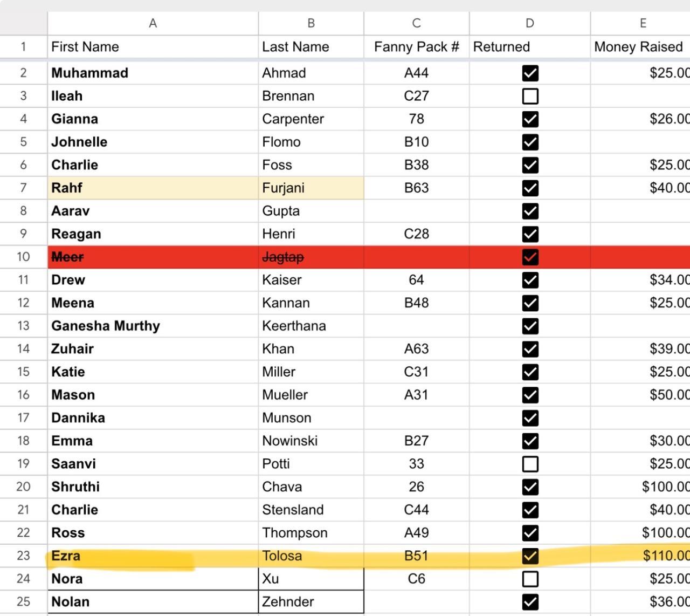690x616 pixels.
Task: Click the 'Zehnder' last name cell
Action: 310,601
